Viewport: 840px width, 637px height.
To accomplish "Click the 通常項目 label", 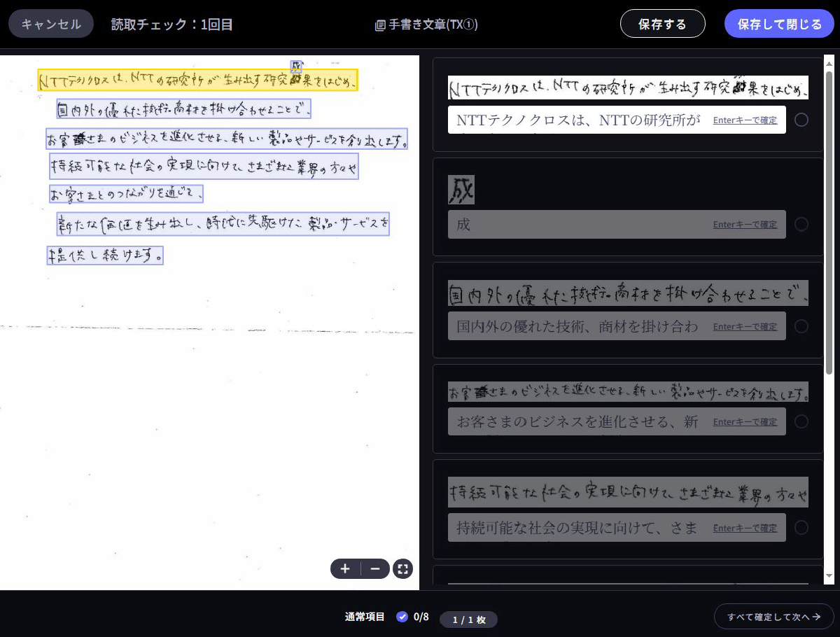I will (365, 617).
